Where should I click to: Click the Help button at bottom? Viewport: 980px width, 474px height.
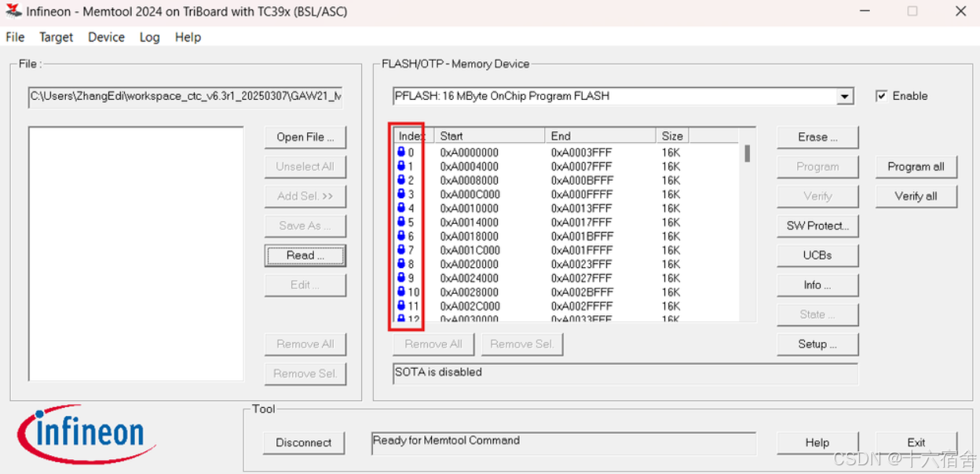click(x=817, y=443)
